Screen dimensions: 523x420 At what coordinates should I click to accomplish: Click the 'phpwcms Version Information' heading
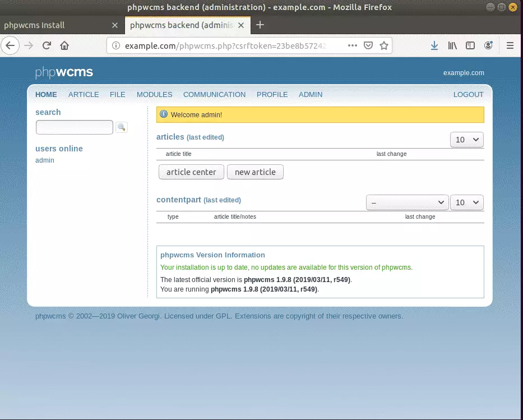212,255
